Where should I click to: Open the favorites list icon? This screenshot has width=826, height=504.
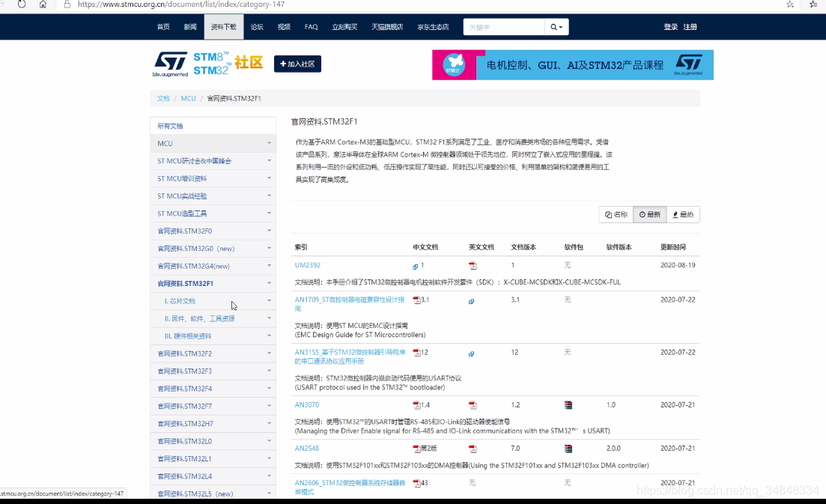point(813,4)
